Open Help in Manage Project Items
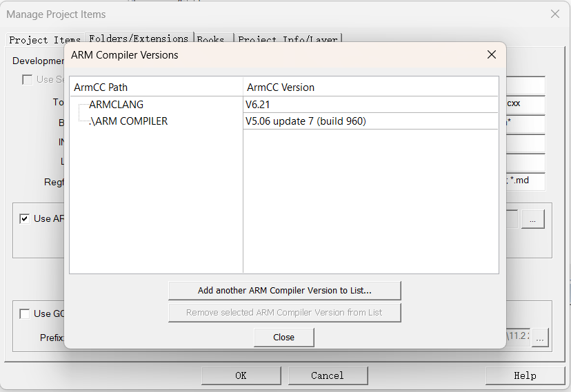 coord(525,375)
